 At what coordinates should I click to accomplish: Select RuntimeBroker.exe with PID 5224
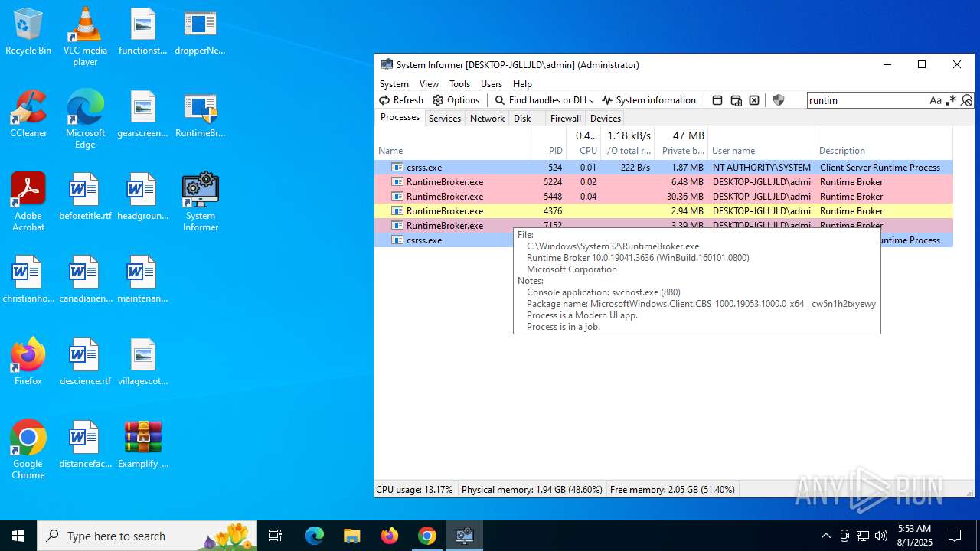pos(664,182)
